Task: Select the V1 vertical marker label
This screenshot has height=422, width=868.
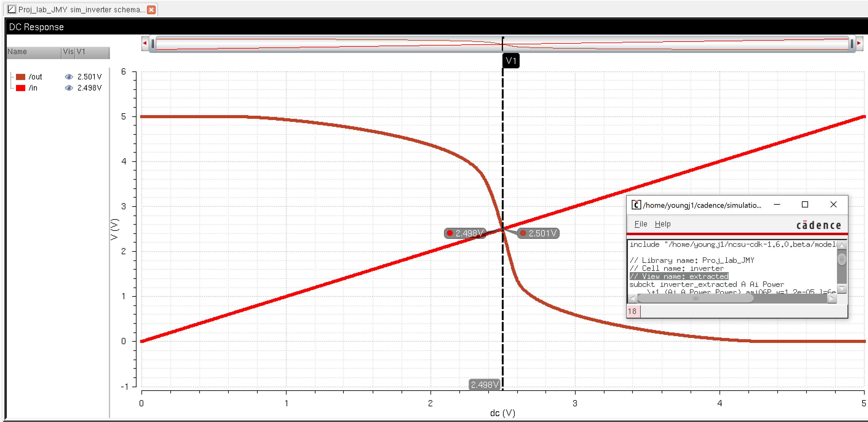Action: [511, 61]
